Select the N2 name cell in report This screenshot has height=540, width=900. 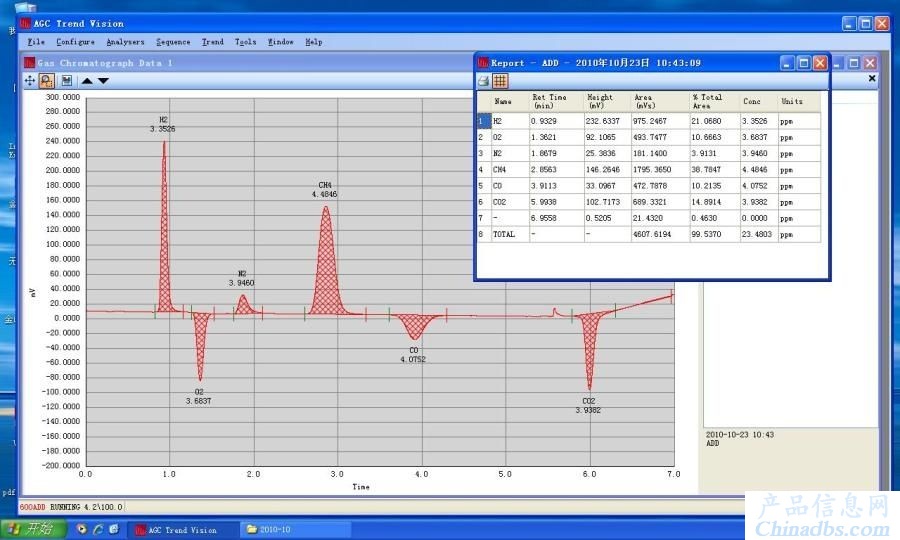tap(510, 153)
